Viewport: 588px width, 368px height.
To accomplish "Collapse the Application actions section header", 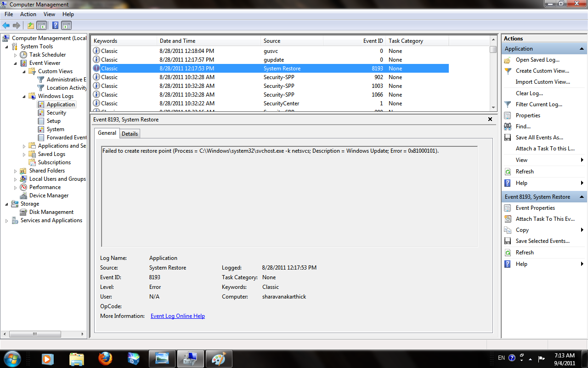I will (x=582, y=49).
